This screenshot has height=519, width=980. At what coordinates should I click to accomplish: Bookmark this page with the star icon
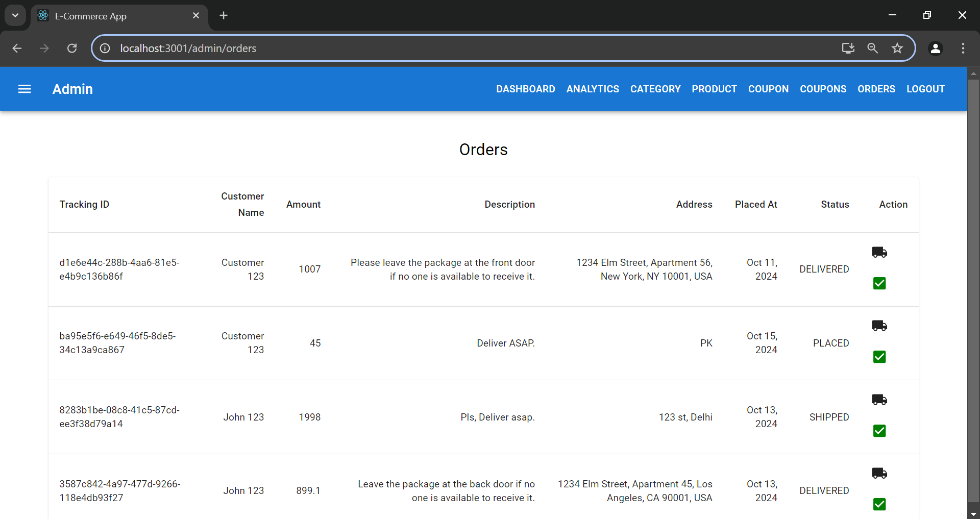point(897,48)
